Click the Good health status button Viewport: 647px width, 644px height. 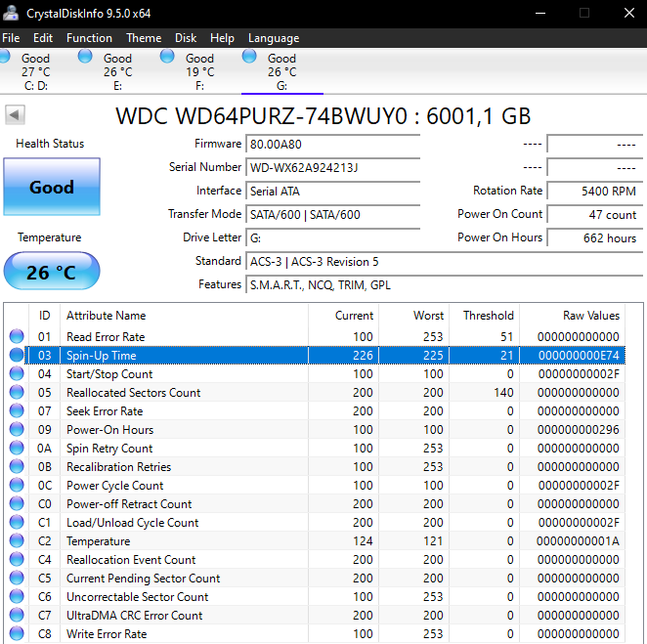52,187
